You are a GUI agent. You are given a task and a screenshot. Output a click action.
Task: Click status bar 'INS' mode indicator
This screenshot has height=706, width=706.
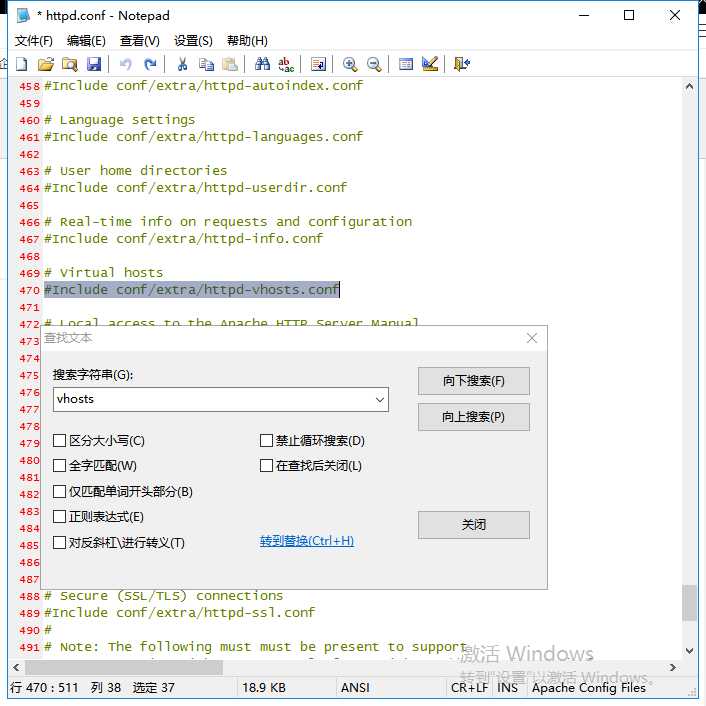[x=507, y=688]
